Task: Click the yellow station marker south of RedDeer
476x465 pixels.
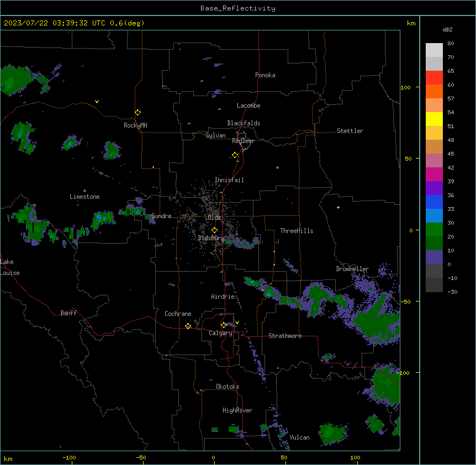Action: [x=235, y=155]
